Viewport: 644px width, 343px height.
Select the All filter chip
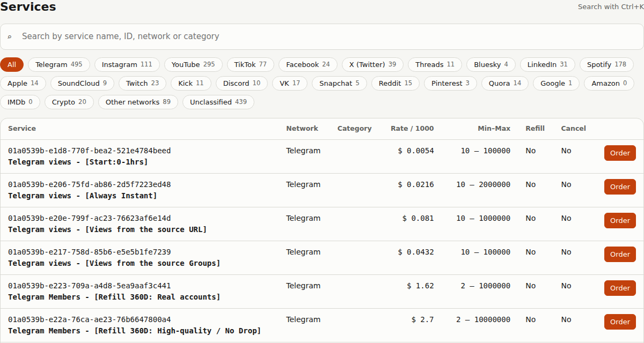(x=12, y=65)
